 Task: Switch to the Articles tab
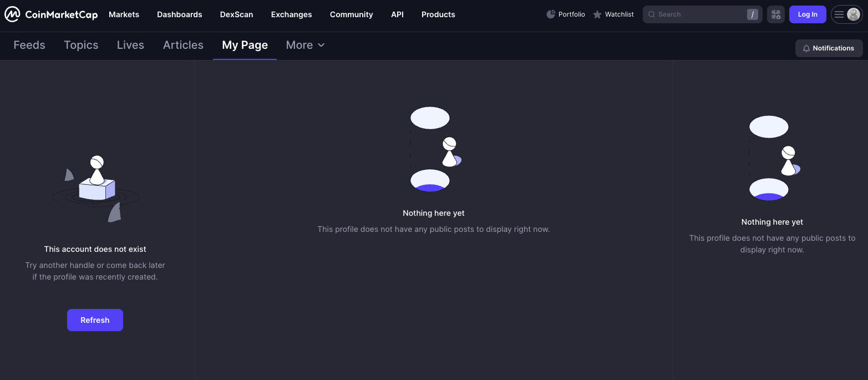pos(183,45)
